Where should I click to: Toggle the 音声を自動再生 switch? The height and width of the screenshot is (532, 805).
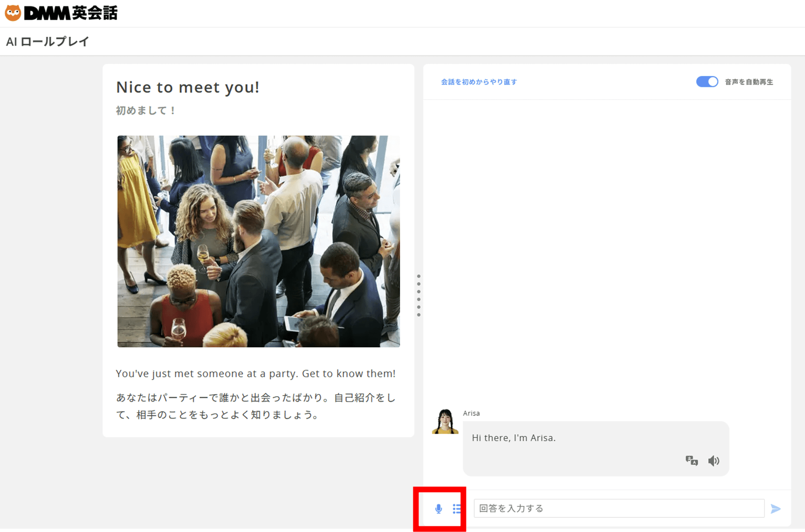(x=707, y=82)
